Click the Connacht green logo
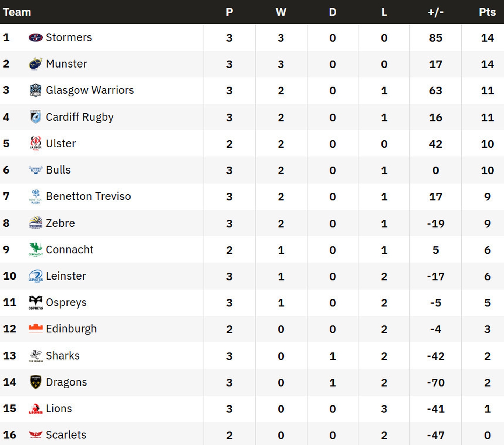504x445 pixels. pos(35,249)
